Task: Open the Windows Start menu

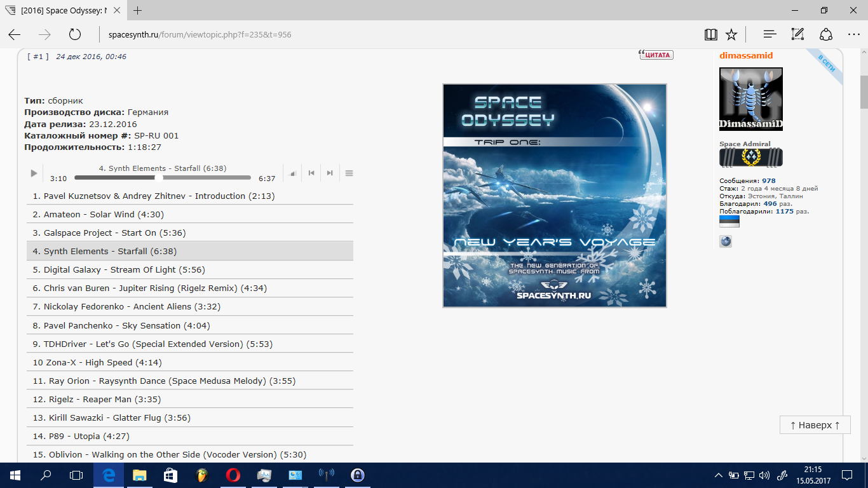Action: pyautogui.click(x=15, y=475)
